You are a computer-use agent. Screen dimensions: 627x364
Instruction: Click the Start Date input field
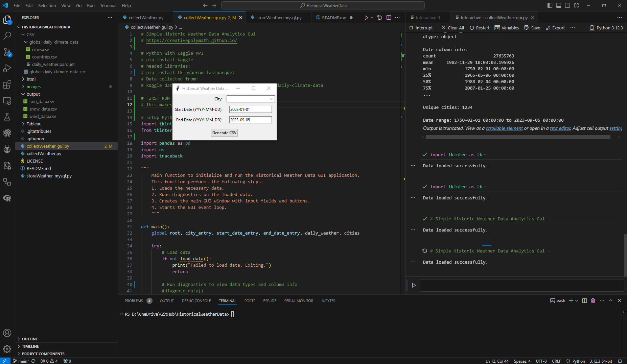(251, 109)
